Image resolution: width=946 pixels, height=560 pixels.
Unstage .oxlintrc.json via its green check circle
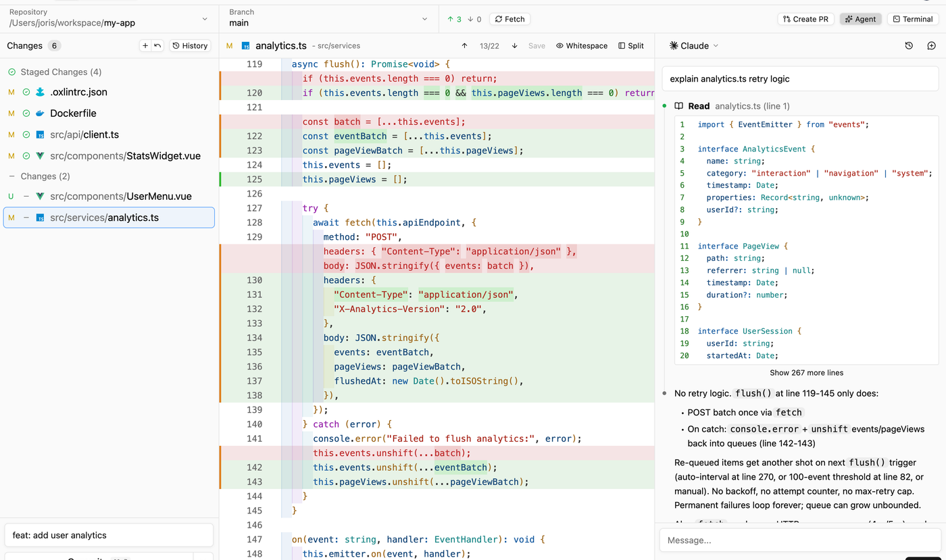coord(26,92)
